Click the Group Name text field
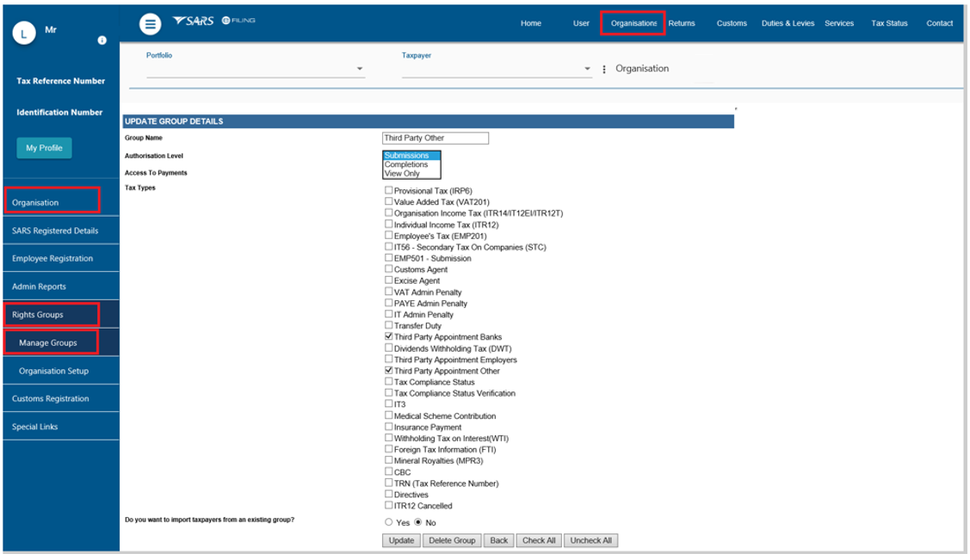970x560 pixels. coord(435,138)
